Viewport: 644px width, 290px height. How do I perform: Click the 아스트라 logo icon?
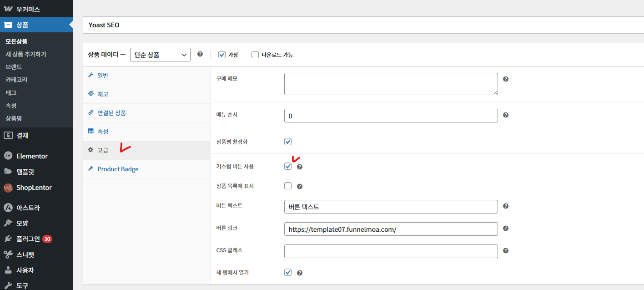pos(8,208)
